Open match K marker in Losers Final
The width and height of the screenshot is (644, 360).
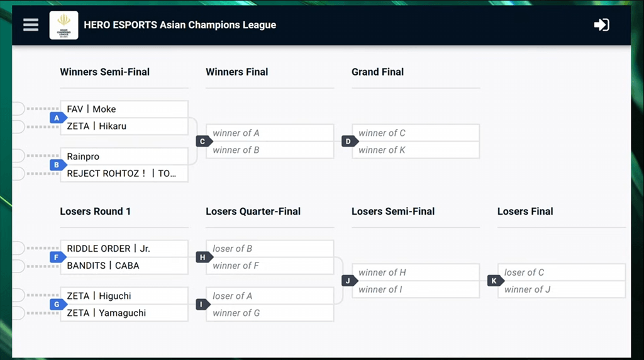pos(496,281)
